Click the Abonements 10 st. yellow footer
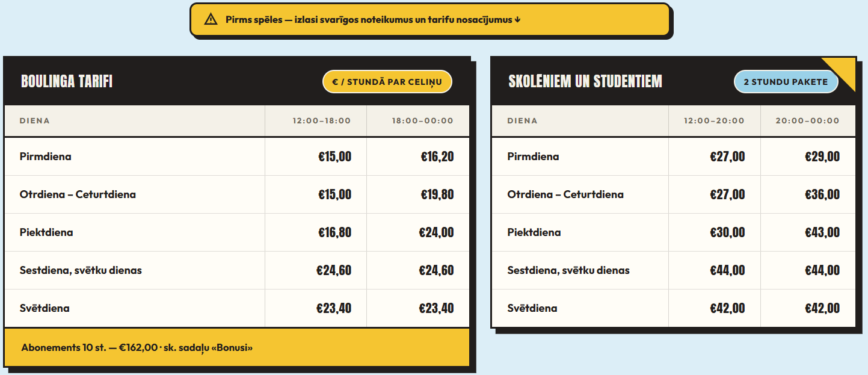868x375 pixels. point(236,347)
